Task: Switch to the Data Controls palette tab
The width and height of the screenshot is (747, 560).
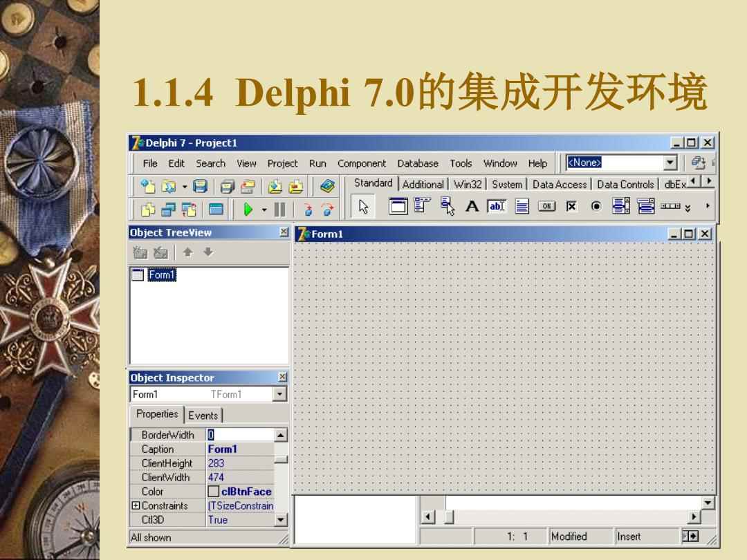Action: 625,185
